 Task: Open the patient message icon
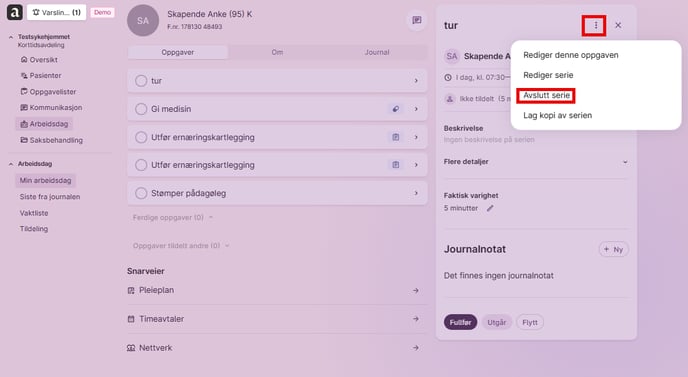416,20
